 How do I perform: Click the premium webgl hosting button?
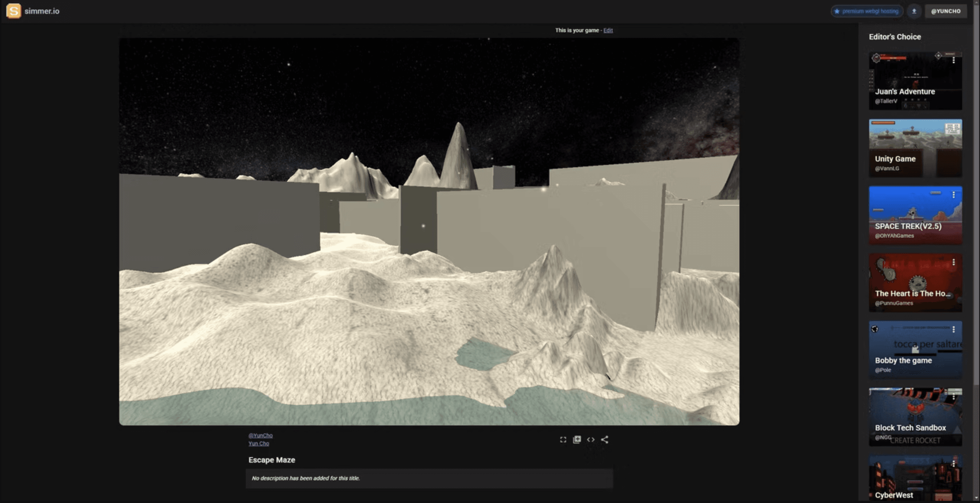tap(866, 11)
